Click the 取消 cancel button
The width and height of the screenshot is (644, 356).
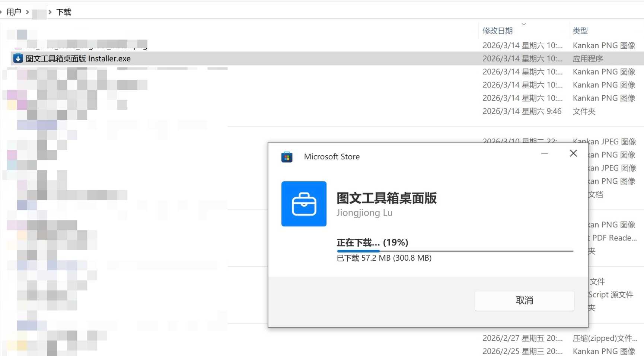525,301
